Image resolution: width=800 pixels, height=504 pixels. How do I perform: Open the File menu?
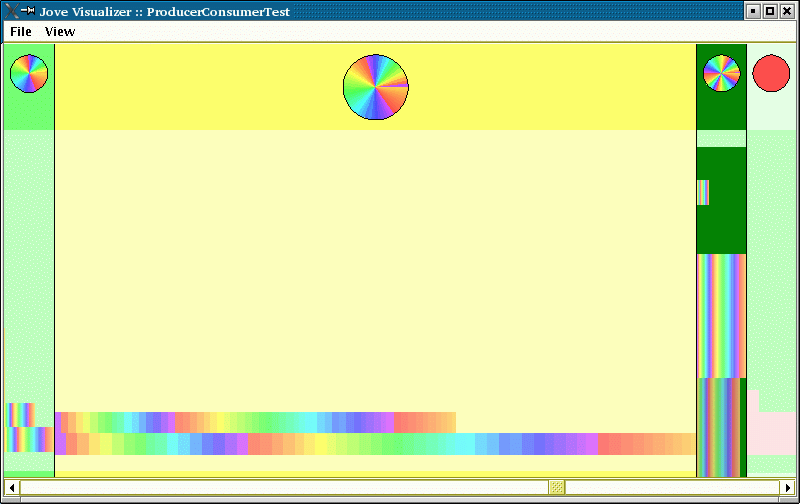point(21,32)
